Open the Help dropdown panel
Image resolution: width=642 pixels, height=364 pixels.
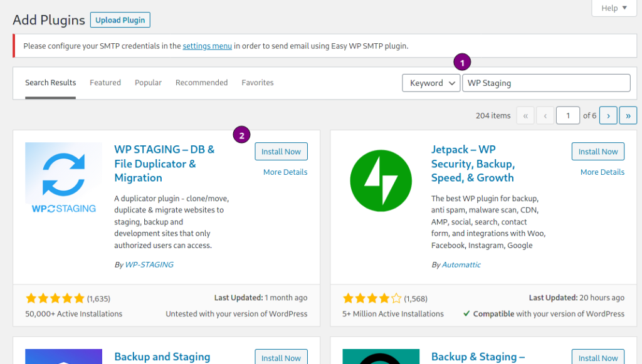pos(614,8)
